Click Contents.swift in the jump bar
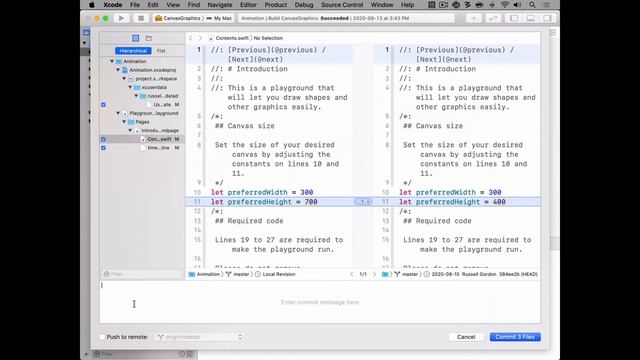Viewport: 640px width, 360px height. pyautogui.click(x=232, y=38)
